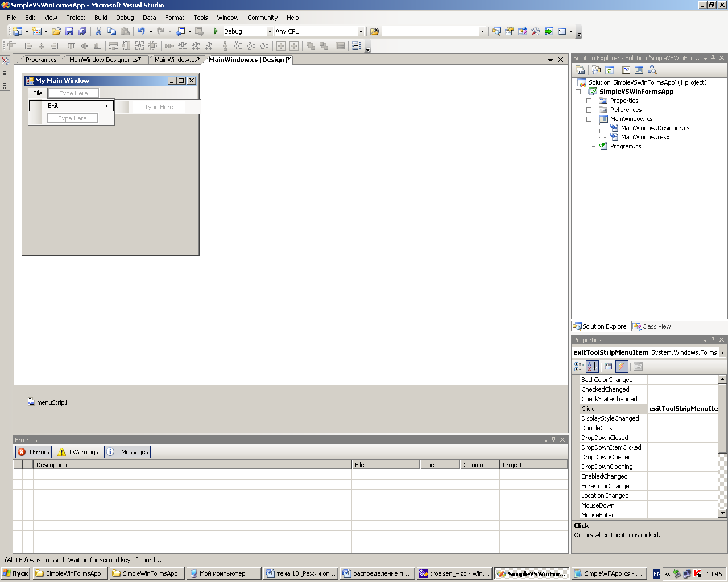The height and width of the screenshot is (582, 728).
Task: Open the Пуск Start button
Action: pyautogui.click(x=16, y=573)
